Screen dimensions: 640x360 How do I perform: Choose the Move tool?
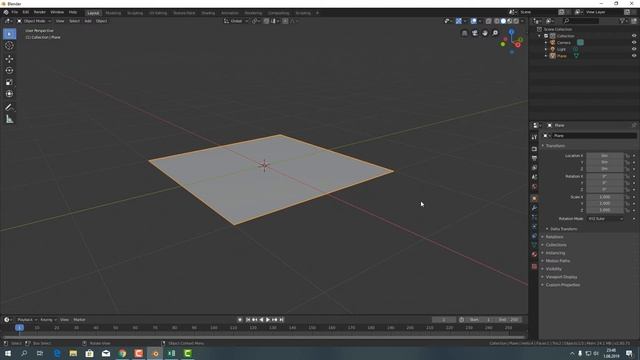(9, 59)
